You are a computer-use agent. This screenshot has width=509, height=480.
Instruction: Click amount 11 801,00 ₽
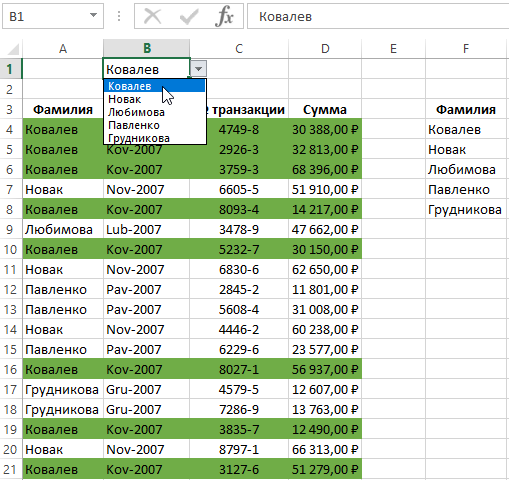[x=325, y=289]
